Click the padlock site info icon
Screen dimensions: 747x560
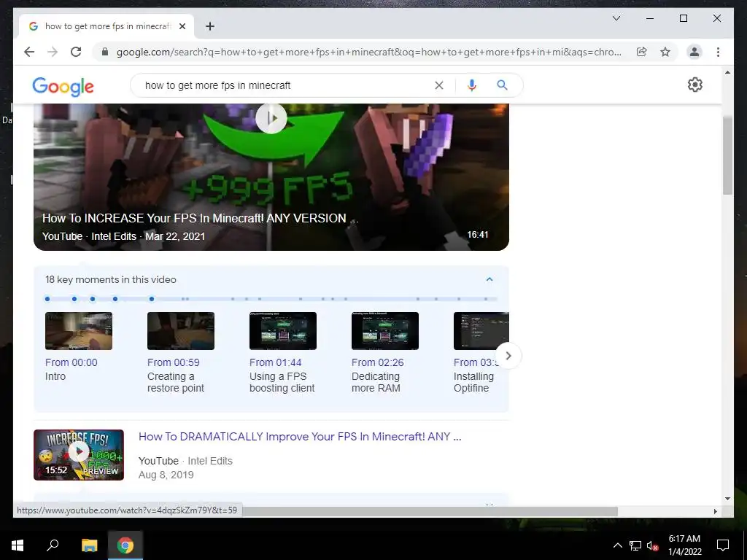click(105, 52)
